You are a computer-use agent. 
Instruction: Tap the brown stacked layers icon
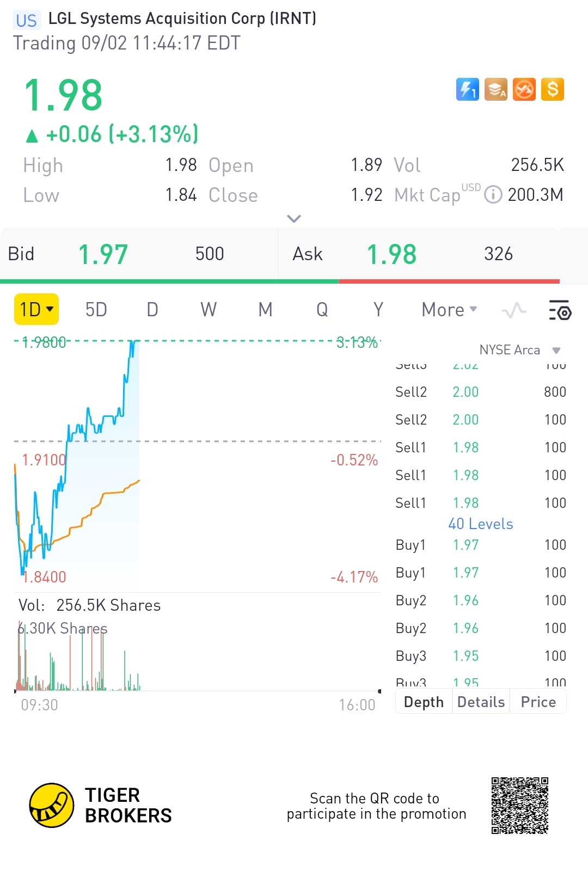[x=495, y=90]
